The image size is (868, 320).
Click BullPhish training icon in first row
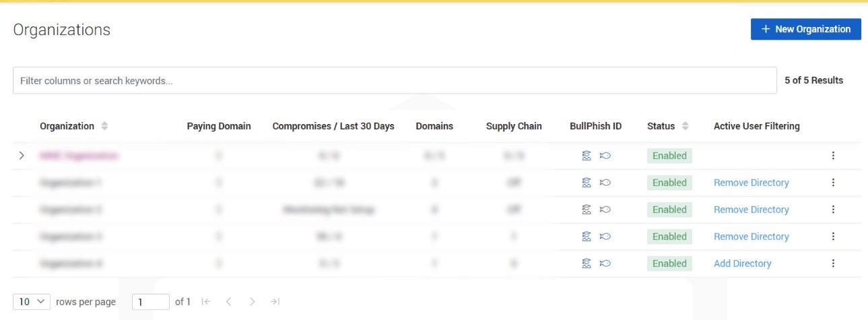[x=587, y=156]
